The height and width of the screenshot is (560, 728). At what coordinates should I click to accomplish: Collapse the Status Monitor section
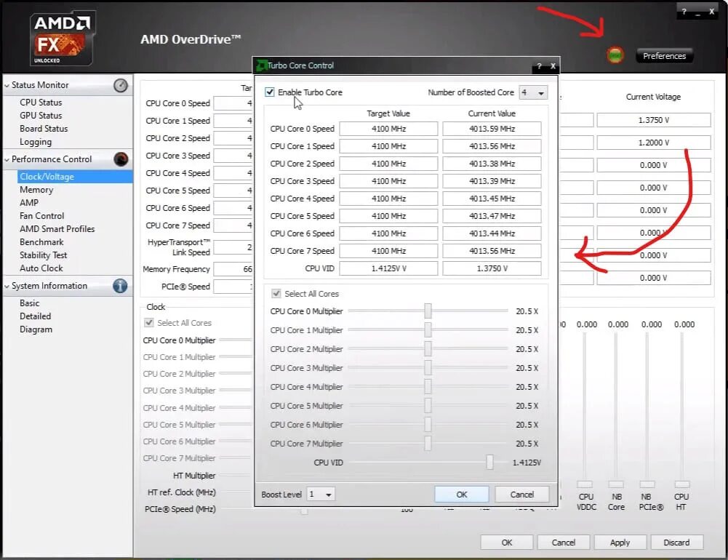(7, 85)
